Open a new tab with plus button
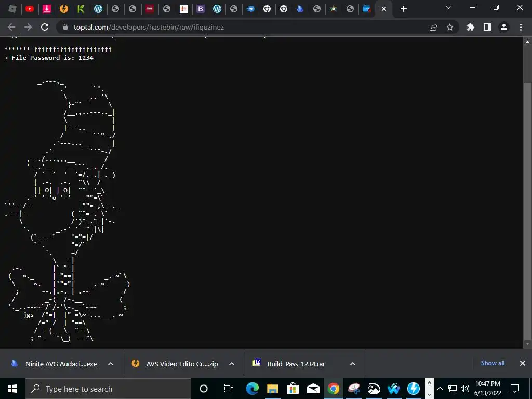The height and width of the screenshot is (399, 532). coord(403,9)
